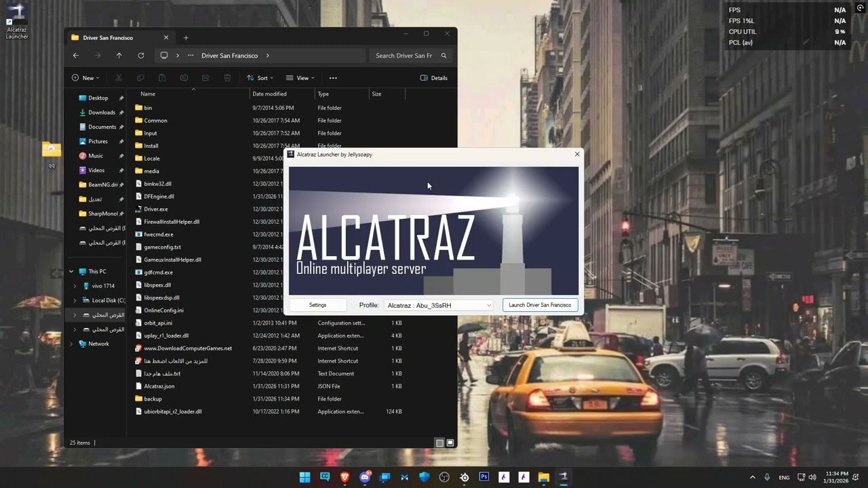Click the PC icon in address bar

click(x=164, y=56)
